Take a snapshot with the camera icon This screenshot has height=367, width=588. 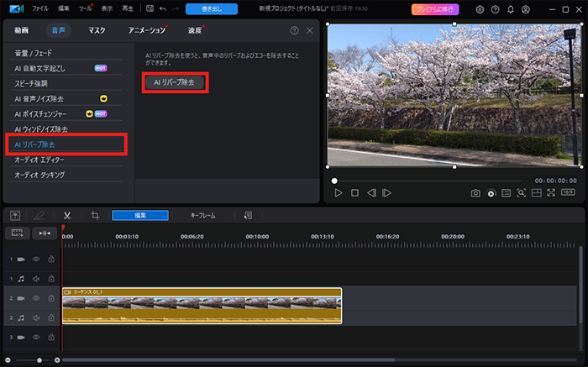tap(475, 193)
